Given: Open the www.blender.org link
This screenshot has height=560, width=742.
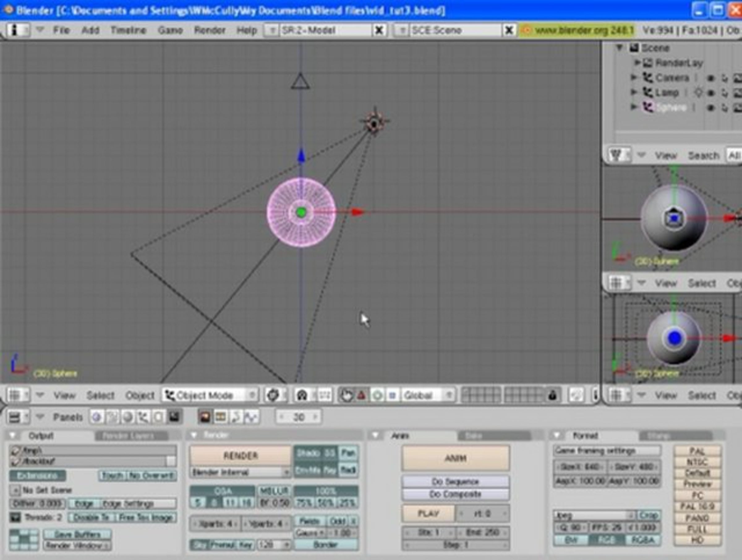Looking at the screenshot, I should (x=577, y=30).
